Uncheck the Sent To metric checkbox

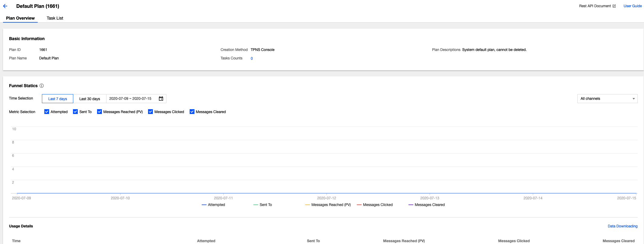[x=75, y=112]
